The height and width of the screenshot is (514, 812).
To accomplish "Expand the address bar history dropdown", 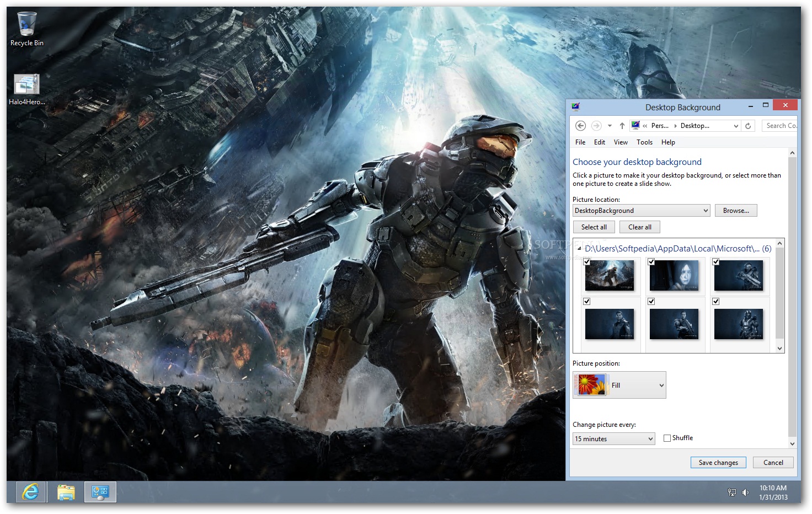I will pyautogui.click(x=736, y=126).
